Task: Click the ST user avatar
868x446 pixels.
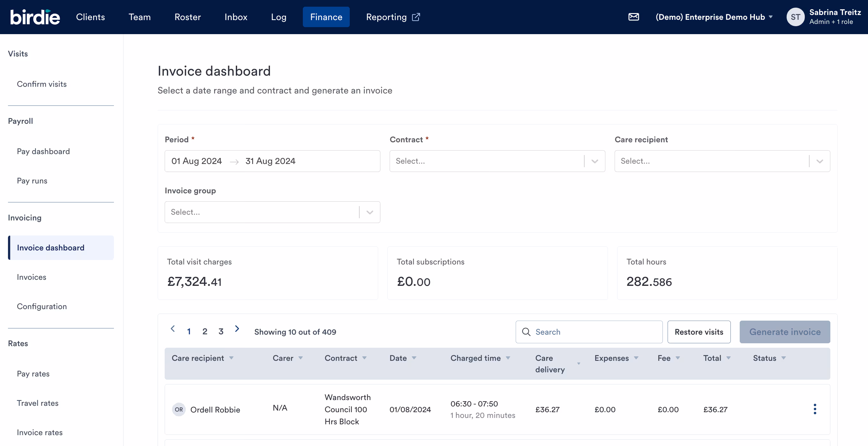Action: [x=795, y=17]
